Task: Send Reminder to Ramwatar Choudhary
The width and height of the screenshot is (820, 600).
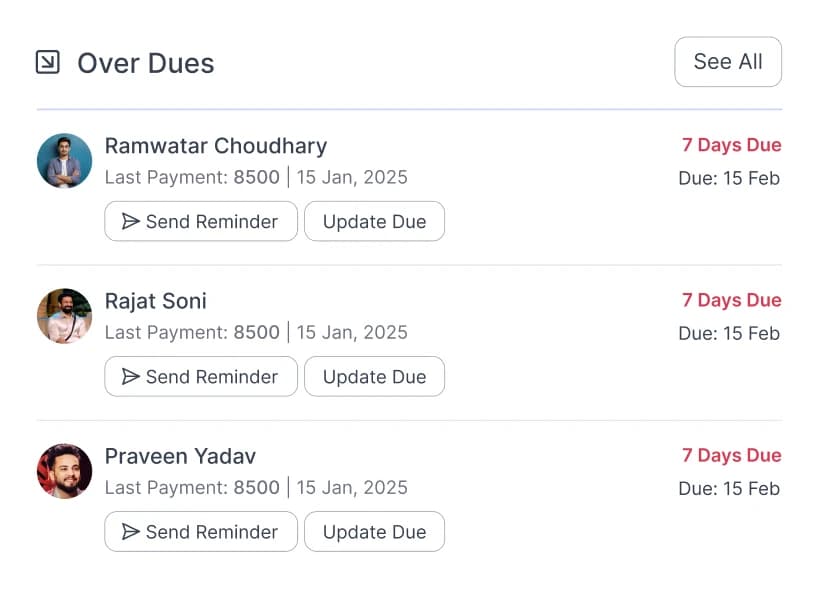Action: click(x=201, y=221)
